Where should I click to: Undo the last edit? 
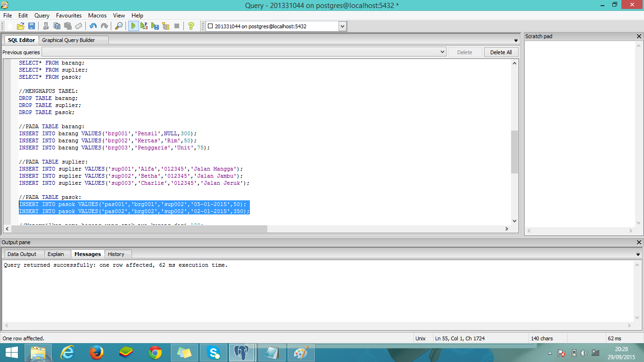coord(93,26)
